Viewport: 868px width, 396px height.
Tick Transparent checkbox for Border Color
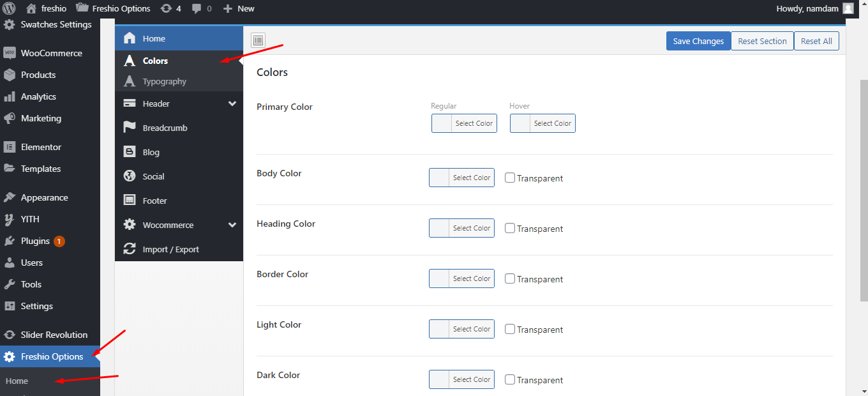510,279
